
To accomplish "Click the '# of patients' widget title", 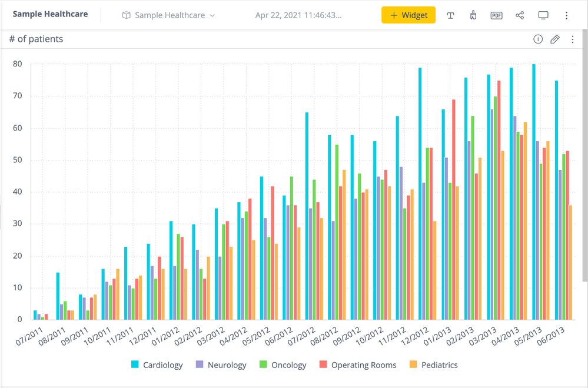I will click(36, 39).
